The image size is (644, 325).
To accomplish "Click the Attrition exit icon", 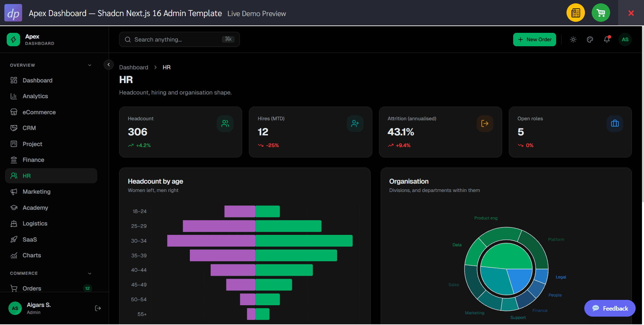I will pos(485,124).
